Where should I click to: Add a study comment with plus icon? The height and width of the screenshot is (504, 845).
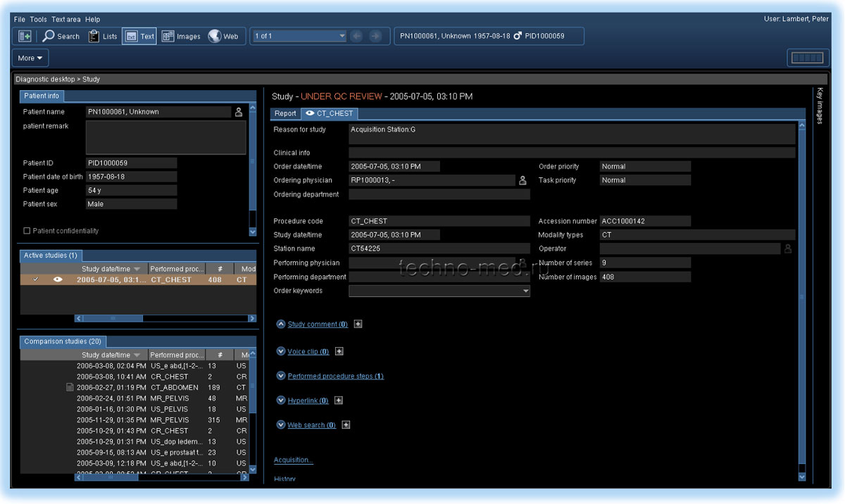(x=358, y=325)
